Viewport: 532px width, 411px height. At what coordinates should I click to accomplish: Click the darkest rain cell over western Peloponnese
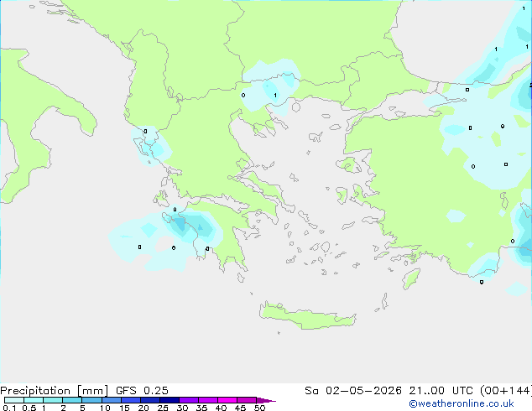(180, 224)
